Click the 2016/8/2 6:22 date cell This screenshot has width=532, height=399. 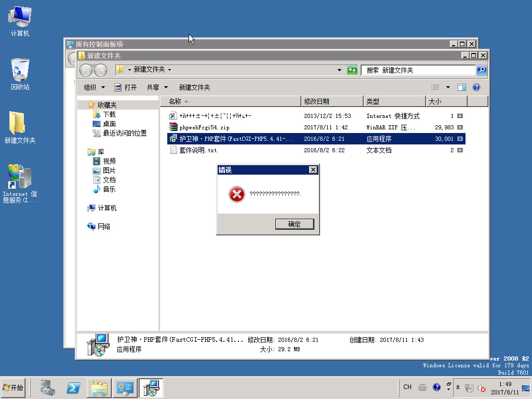pyautogui.click(x=324, y=150)
